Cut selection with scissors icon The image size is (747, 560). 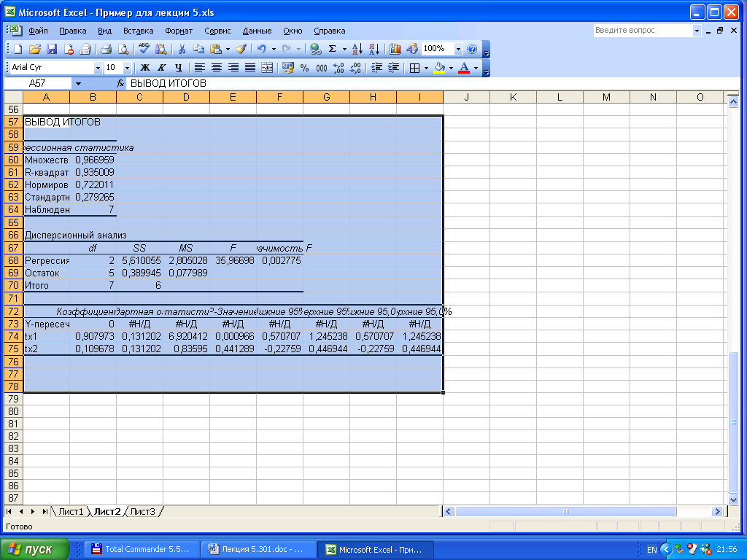tap(182, 49)
